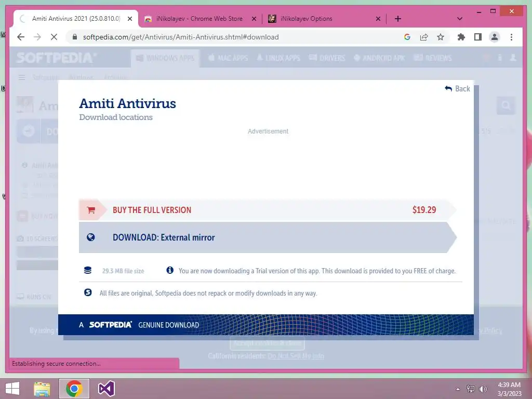
Task: Click the 29.3 MB file size text
Action: (x=123, y=271)
